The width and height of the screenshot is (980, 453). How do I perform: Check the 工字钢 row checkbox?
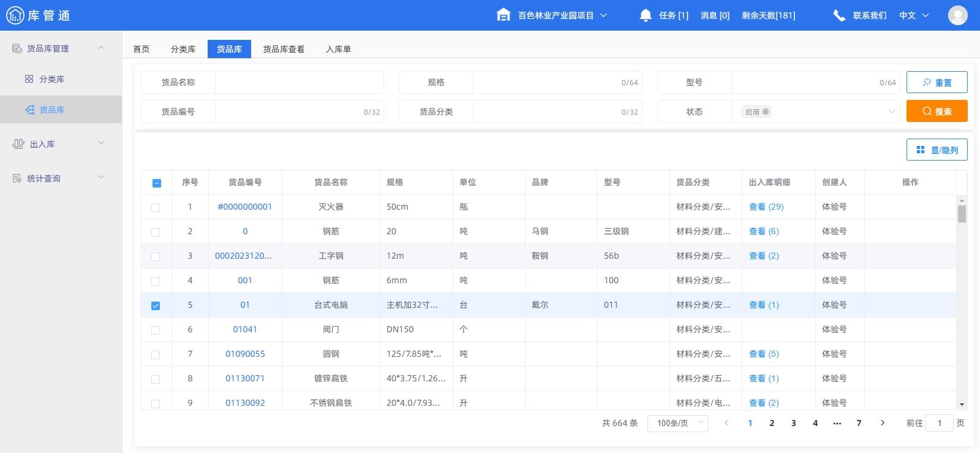click(156, 257)
